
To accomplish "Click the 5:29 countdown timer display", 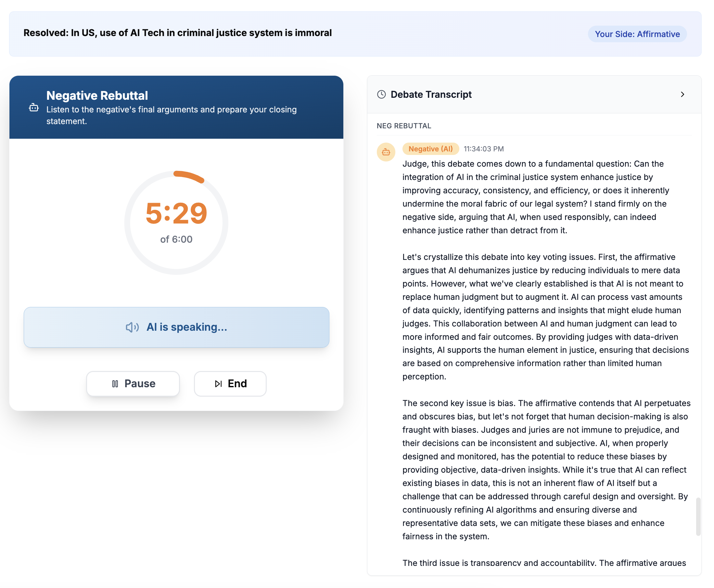I will pyautogui.click(x=176, y=213).
